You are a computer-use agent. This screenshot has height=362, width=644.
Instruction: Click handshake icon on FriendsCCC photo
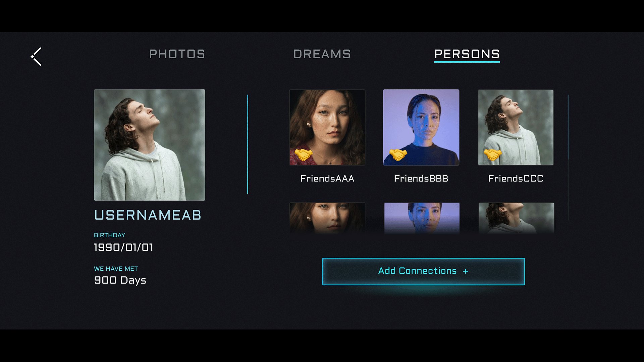point(493,155)
